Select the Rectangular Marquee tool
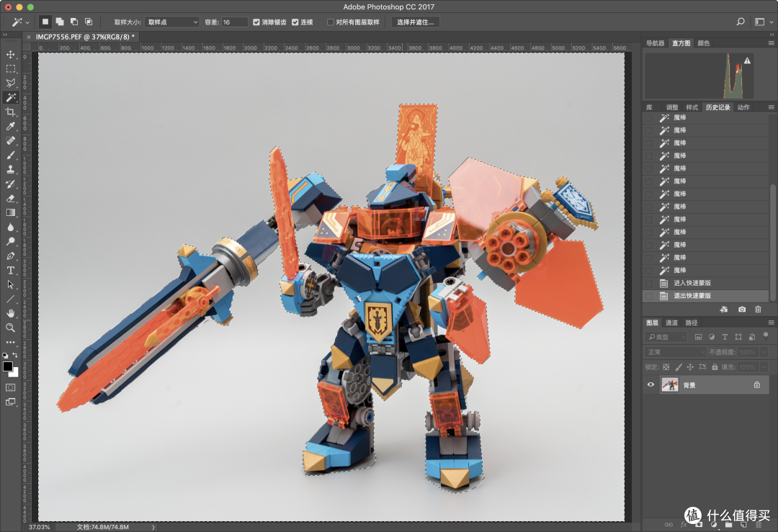Screen dimensions: 778x532 pyautogui.click(x=10, y=68)
